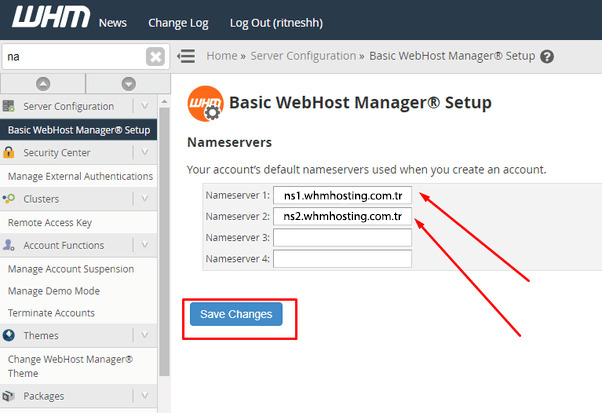Screen dimensions: 602x413
Task: Open Remote Access Key page
Action: [x=50, y=223]
